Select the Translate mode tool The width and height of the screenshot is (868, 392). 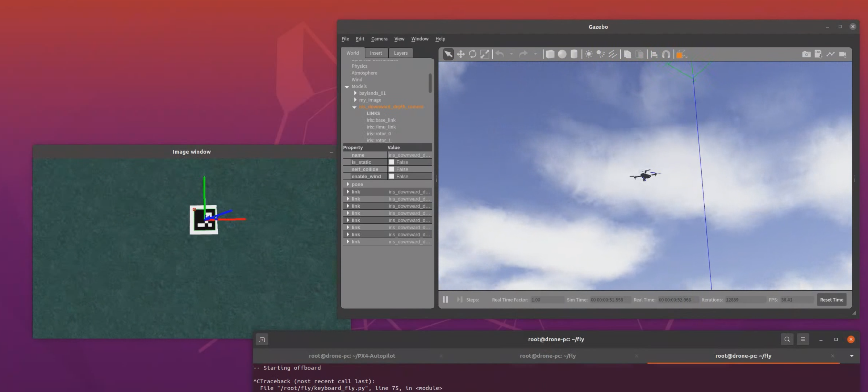(x=460, y=54)
